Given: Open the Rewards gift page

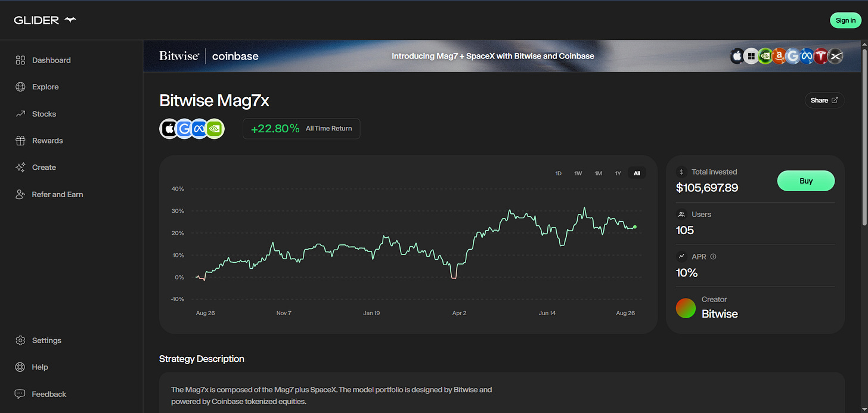Looking at the screenshot, I should tap(39, 141).
